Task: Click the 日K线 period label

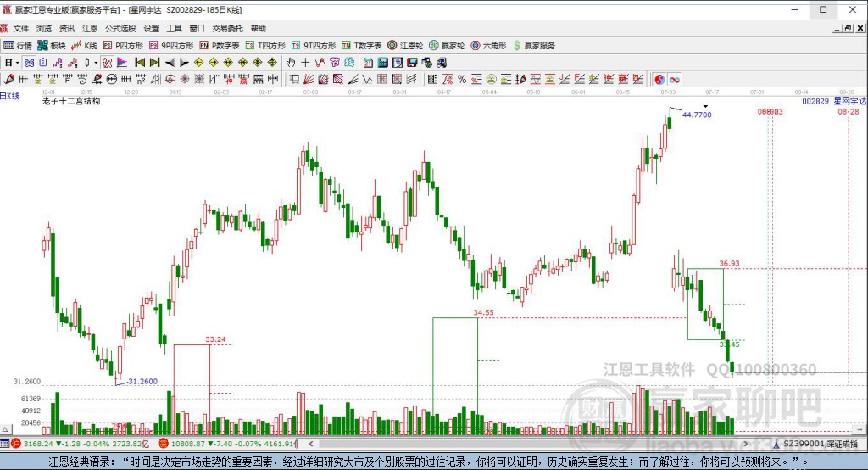Action: click(x=10, y=96)
